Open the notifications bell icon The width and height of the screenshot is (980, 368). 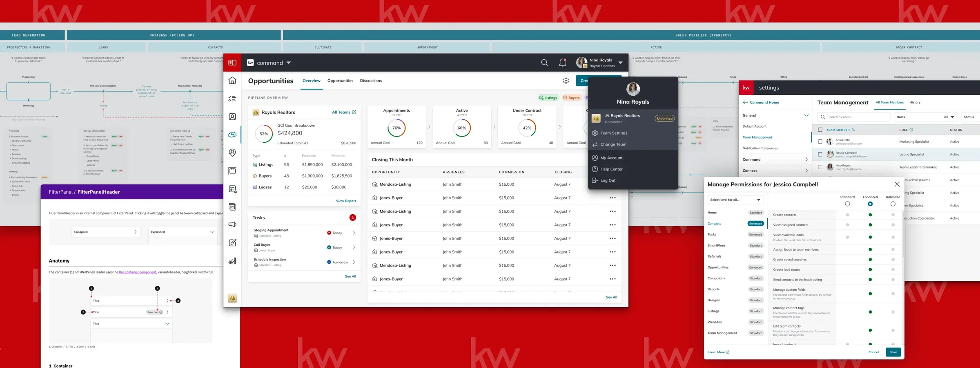pyautogui.click(x=563, y=63)
